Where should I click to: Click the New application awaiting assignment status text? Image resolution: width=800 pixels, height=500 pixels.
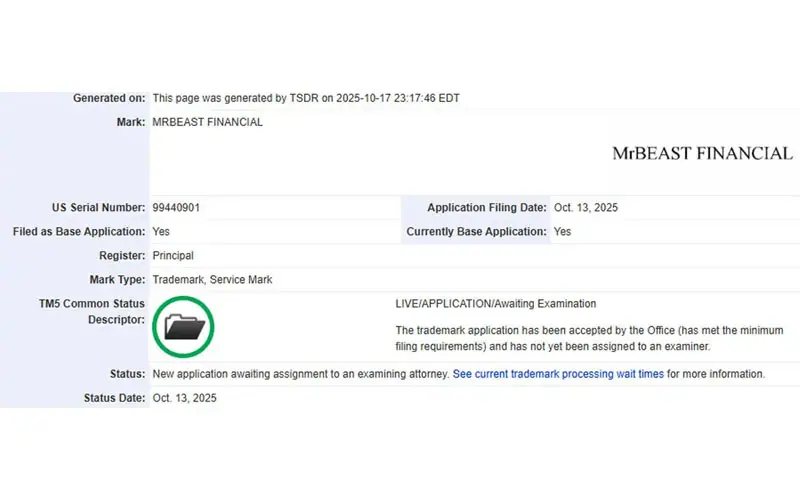pos(300,374)
